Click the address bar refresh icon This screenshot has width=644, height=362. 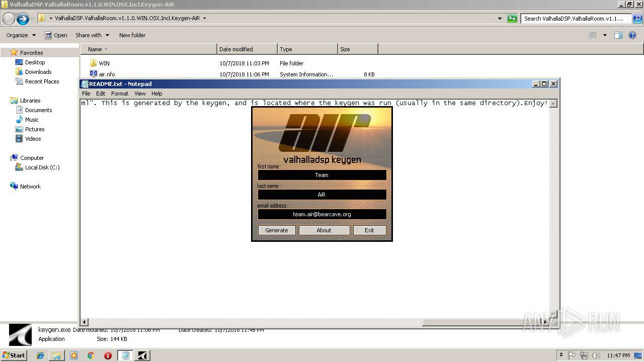point(512,19)
